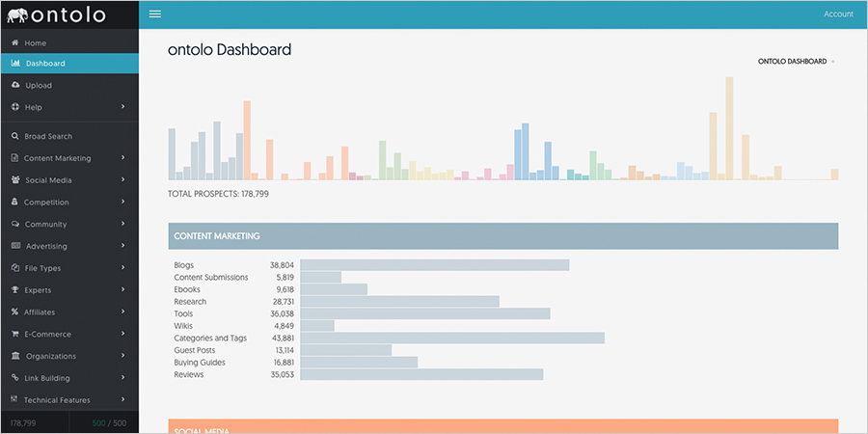Viewport: 868px width, 434px height.
Task: Open the Home menu item
Action: tap(69, 42)
